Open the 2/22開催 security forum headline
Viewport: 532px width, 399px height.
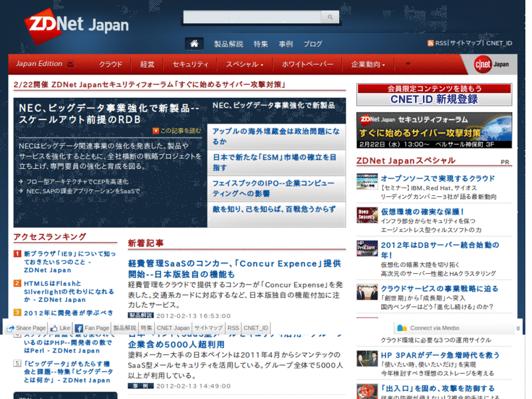149,84
